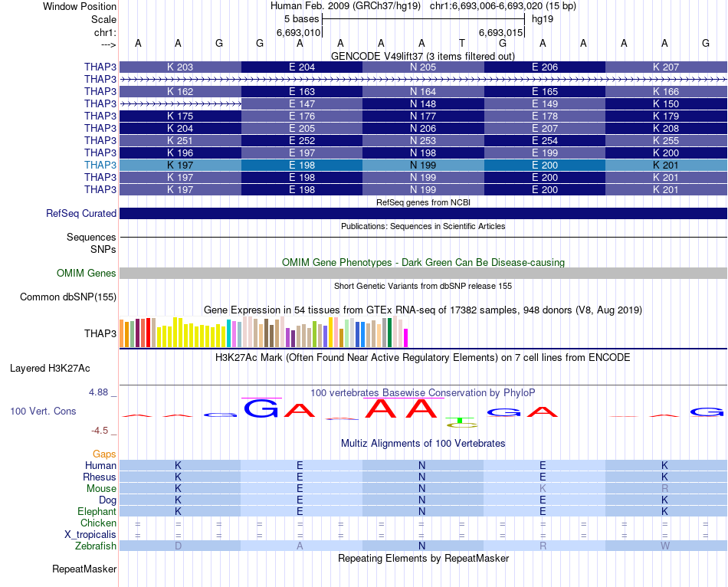Open the 100 Vert. Cons track label

(x=43, y=411)
